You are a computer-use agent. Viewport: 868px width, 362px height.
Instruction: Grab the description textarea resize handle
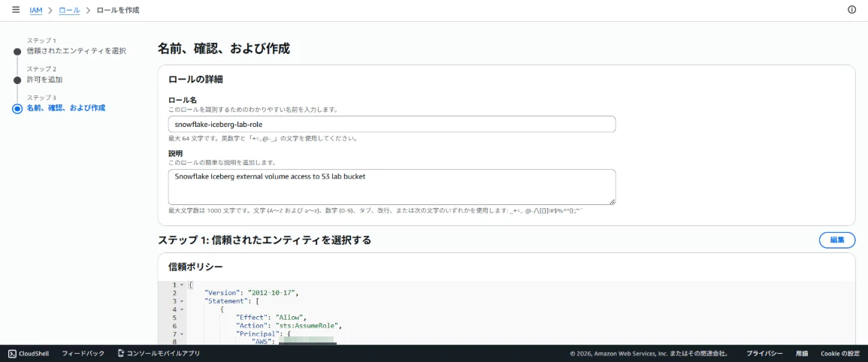pyautogui.click(x=612, y=202)
